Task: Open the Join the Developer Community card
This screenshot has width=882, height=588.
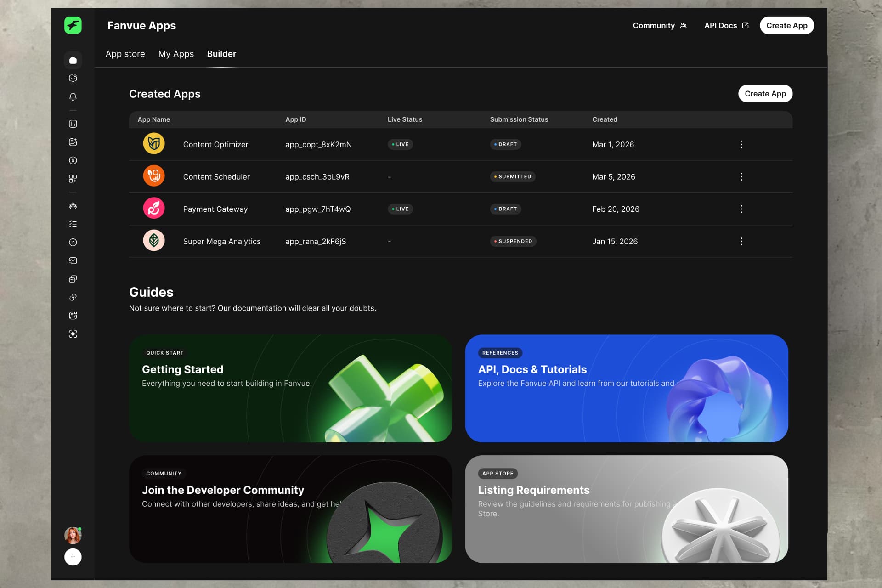Action: 290,509
